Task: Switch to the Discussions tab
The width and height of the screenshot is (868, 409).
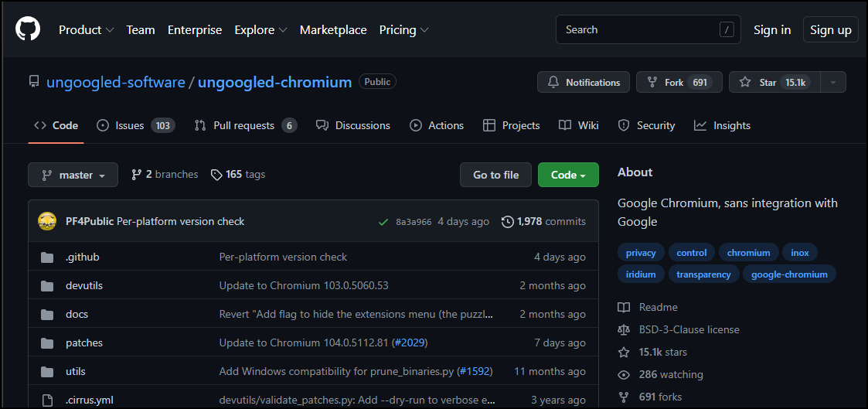Action: [353, 125]
